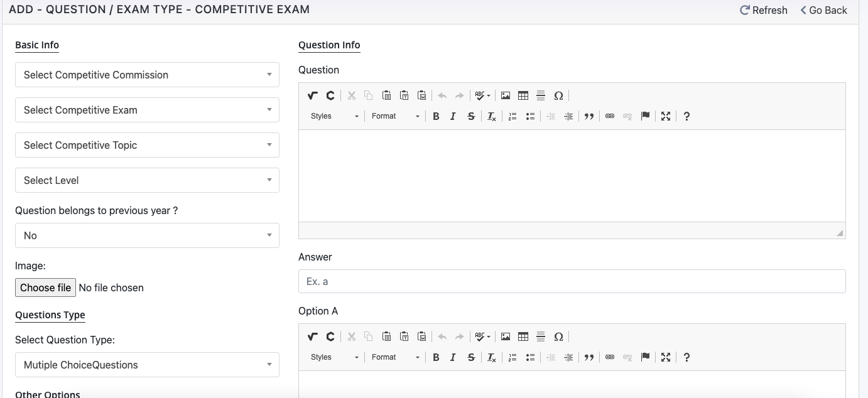The width and height of the screenshot is (868, 398).
Task: Apply italic in the Option A editor
Action: click(453, 357)
